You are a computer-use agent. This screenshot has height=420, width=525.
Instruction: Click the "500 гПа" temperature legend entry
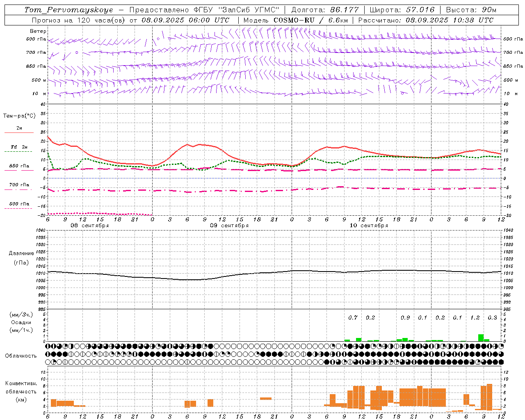19,204
